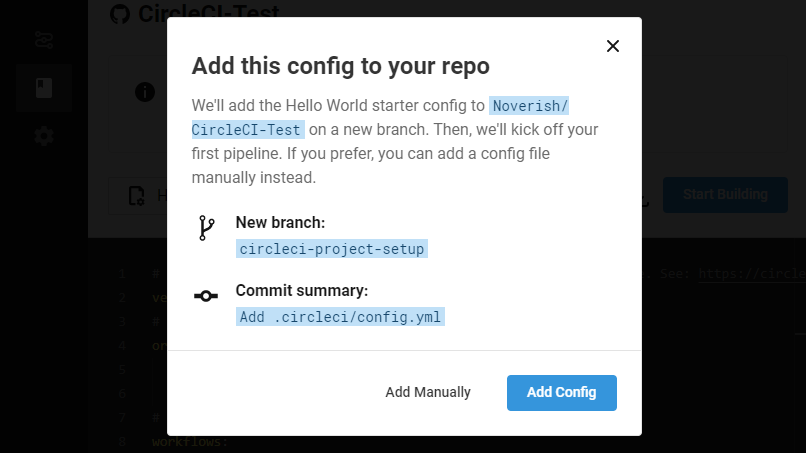Click the commit icon beside Commit summary
Image resolution: width=806 pixels, height=453 pixels.
click(206, 296)
